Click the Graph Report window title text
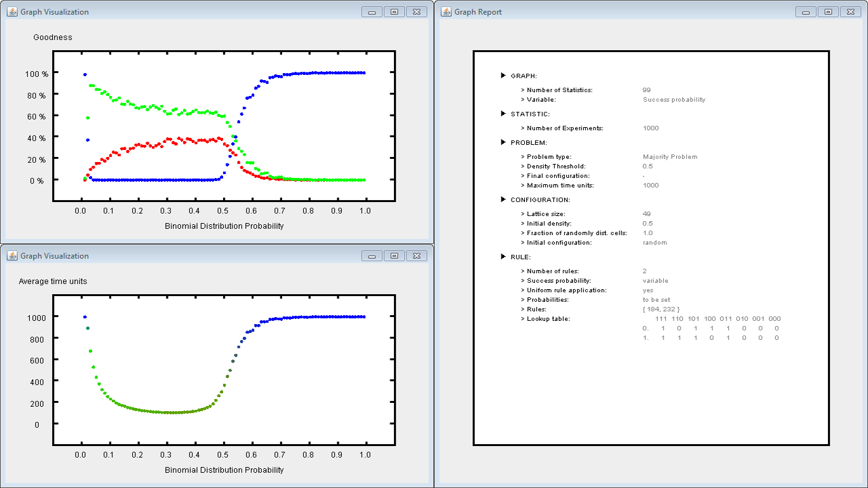 pos(478,12)
